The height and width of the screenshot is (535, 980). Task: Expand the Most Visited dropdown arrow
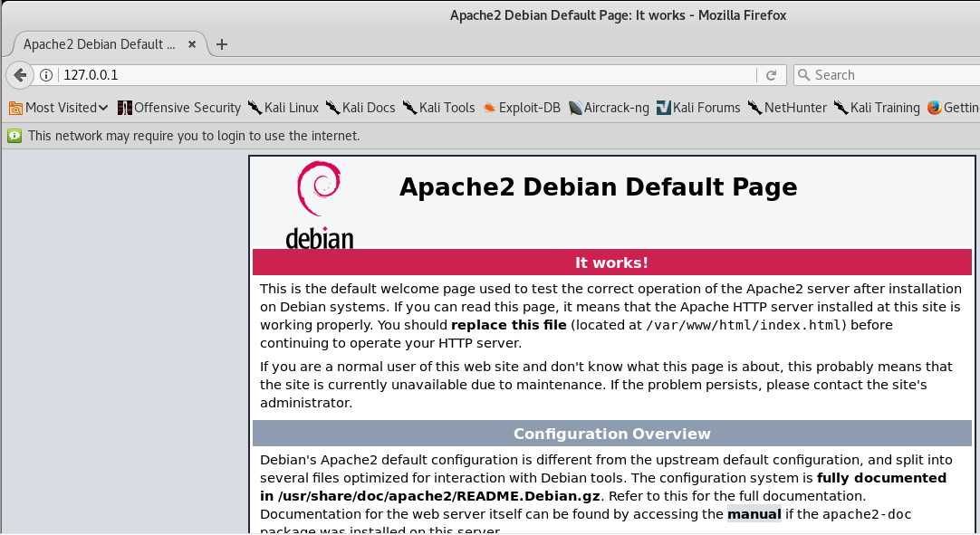click(102, 108)
